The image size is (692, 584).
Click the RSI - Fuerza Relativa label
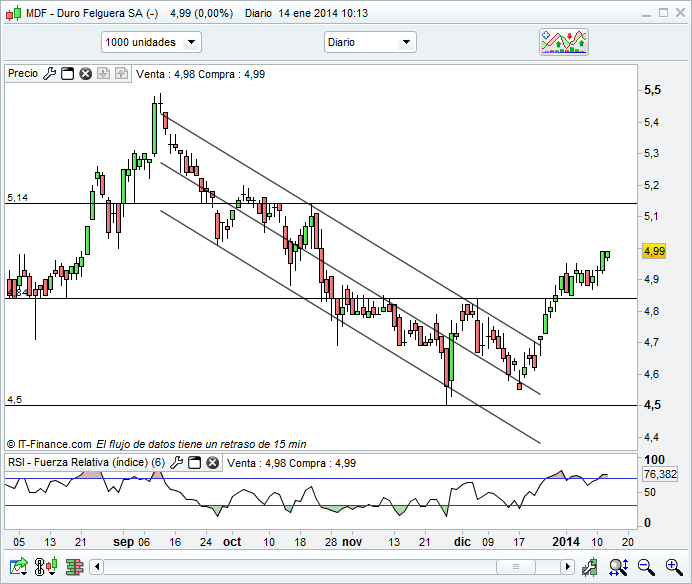86,462
